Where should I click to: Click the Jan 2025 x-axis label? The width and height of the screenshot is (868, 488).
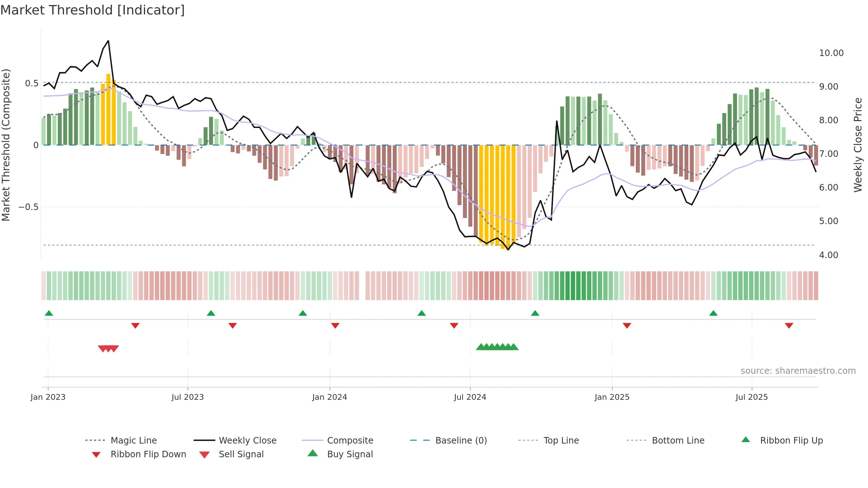click(x=612, y=397)
